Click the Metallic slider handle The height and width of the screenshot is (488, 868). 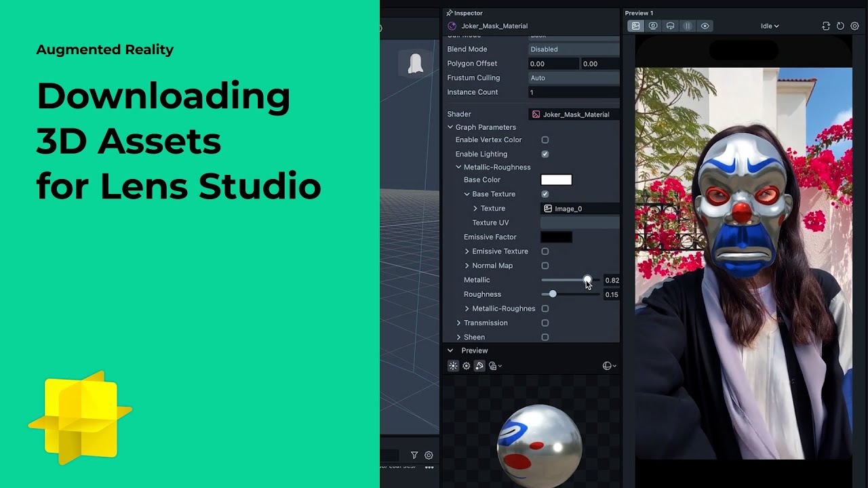point(587,280)
